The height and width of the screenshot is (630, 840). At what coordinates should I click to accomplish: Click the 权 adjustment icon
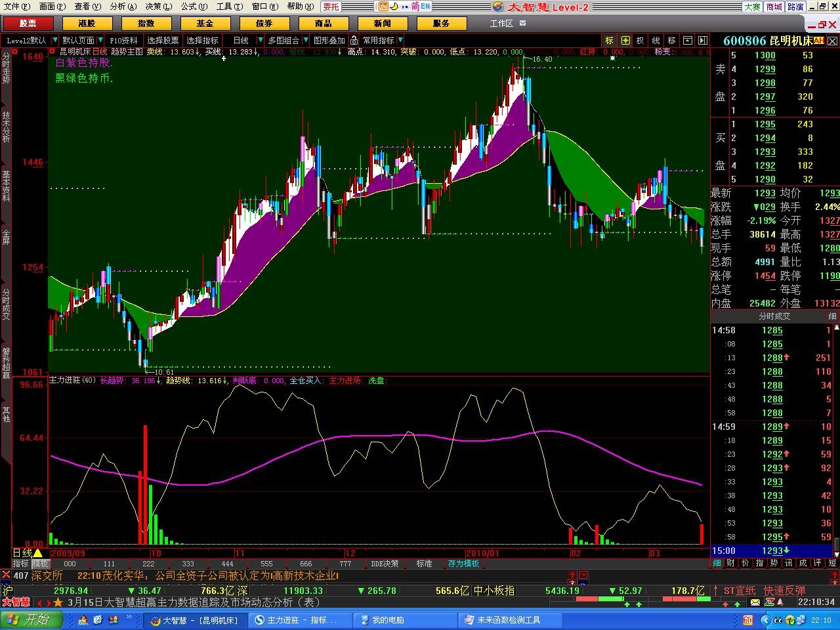(640, 40)
